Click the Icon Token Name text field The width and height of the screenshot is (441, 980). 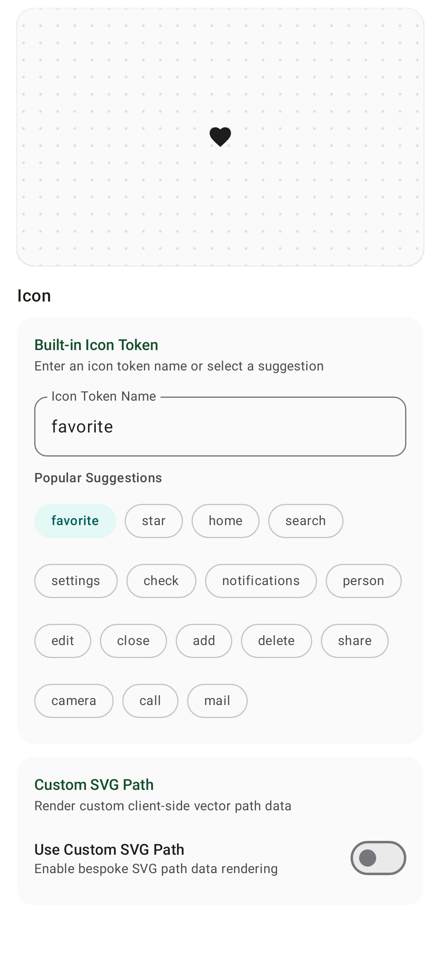[x=220, y=426]
